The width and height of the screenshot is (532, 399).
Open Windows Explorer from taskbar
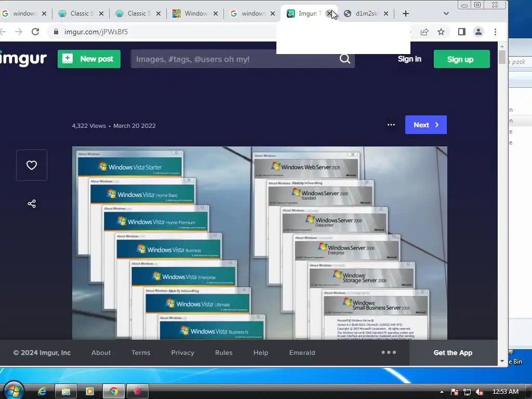point(66,392)
